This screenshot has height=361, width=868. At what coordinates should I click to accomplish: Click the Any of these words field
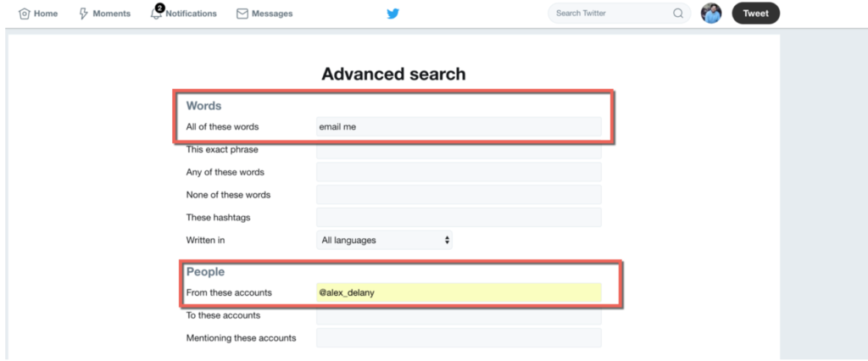459,172
